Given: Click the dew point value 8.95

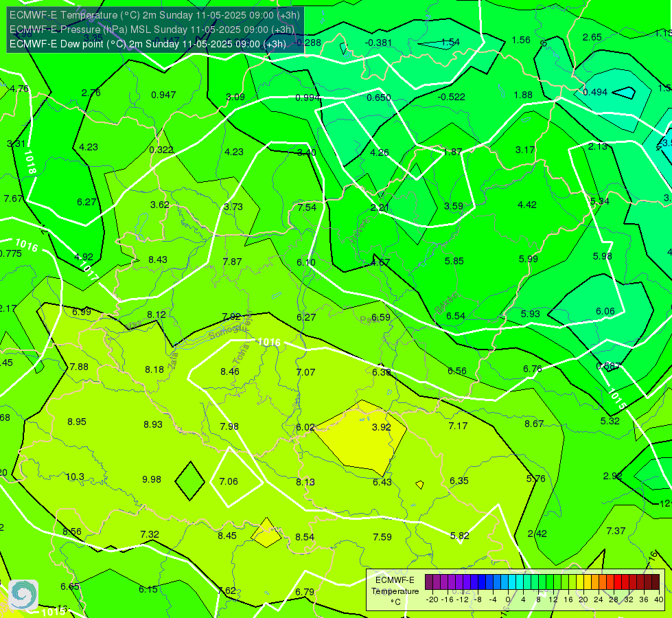Looking at the screenshot, I should 77,422.
